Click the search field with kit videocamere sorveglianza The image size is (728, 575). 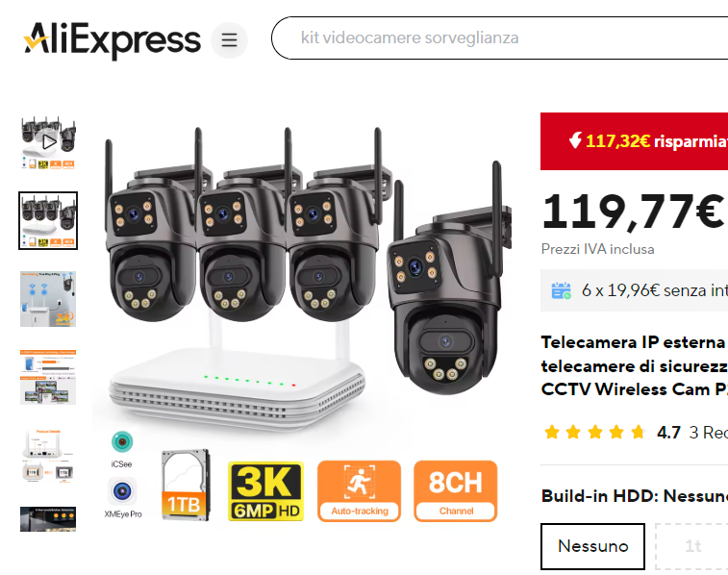[x=499, y=38]
